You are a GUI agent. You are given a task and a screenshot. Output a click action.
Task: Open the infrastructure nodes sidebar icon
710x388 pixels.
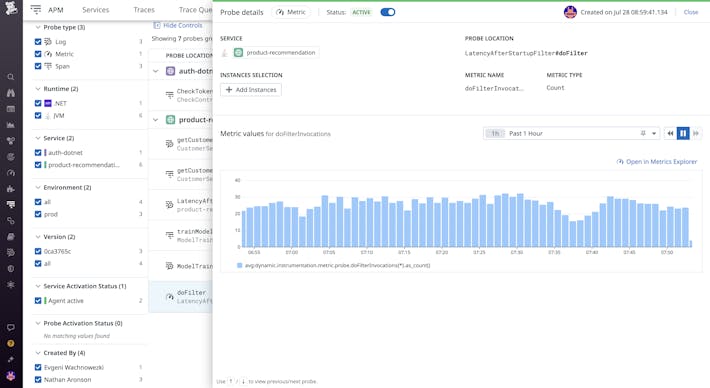click(10, 141)
